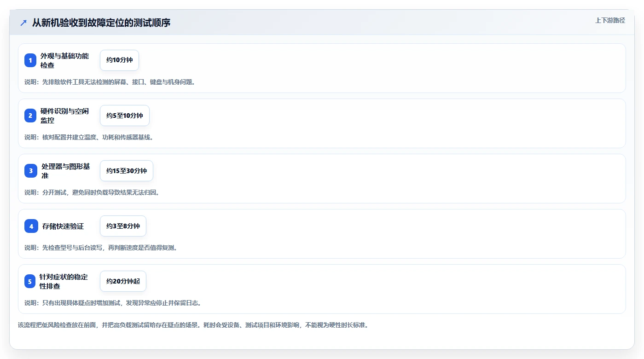
Task: Click the note starting with 先排除软件工具无法检测
Action: tap(110, 82)
